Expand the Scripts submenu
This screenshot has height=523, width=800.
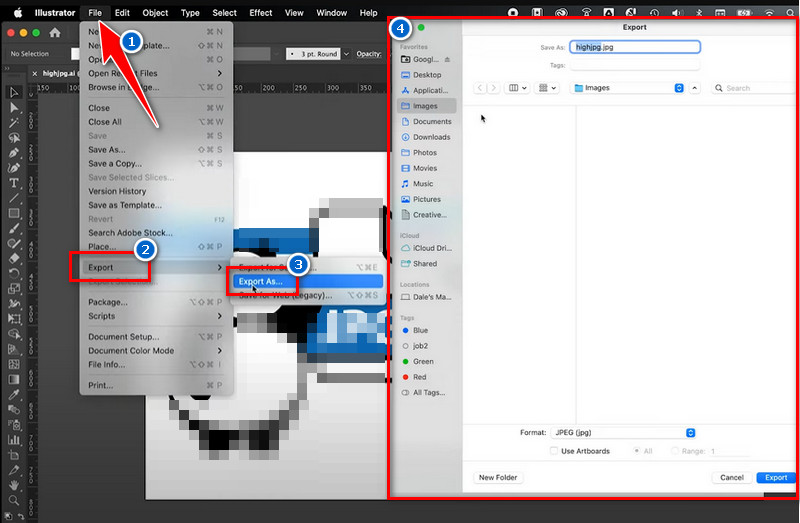(156, 316)
